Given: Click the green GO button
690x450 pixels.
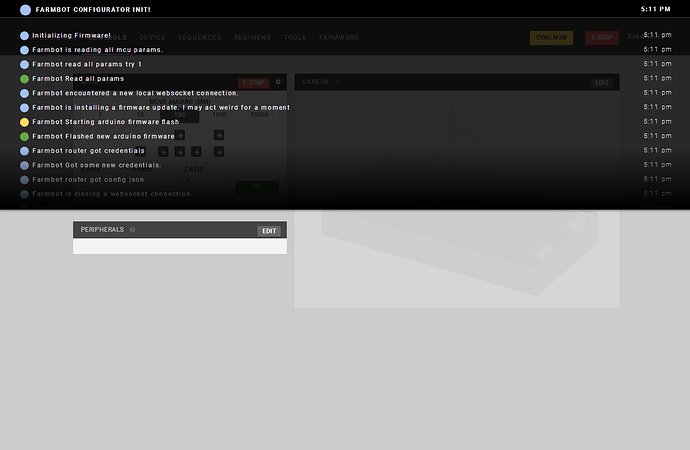Looking at the screenshot, I should click(x=257, y=187).
